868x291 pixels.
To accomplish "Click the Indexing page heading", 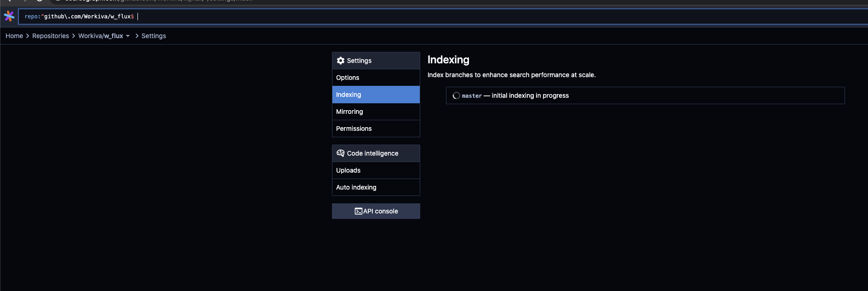I will point(448,60).
